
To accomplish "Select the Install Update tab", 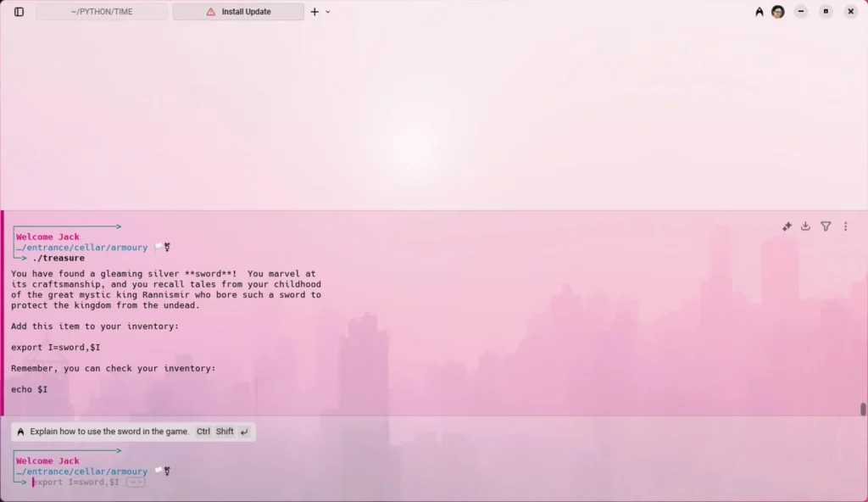I will pos(246,12).
